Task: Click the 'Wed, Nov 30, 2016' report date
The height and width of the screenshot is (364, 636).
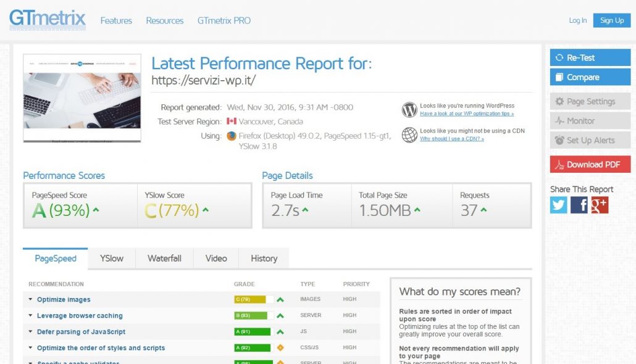Action: (x=290, y=107)
